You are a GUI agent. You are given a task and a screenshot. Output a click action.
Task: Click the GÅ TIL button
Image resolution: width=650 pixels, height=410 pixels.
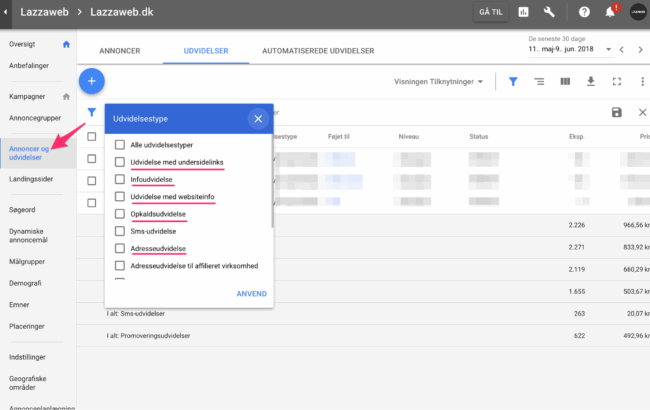tap(491, 12)
